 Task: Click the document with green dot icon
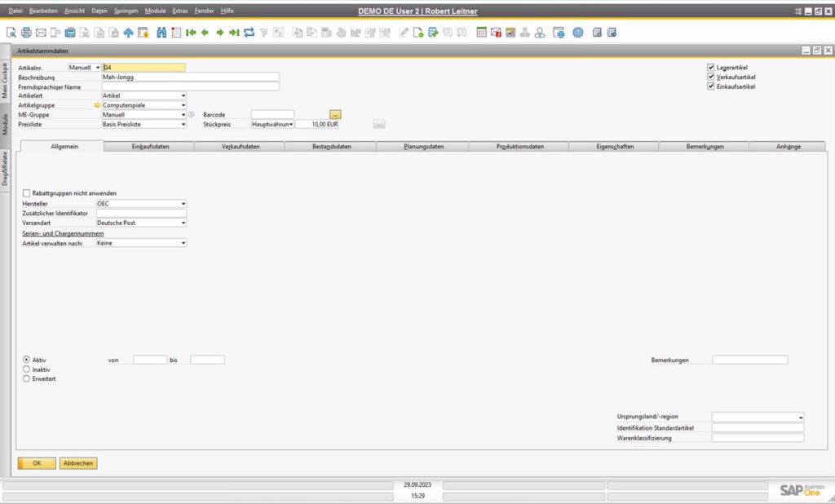(x=418, y=33)
